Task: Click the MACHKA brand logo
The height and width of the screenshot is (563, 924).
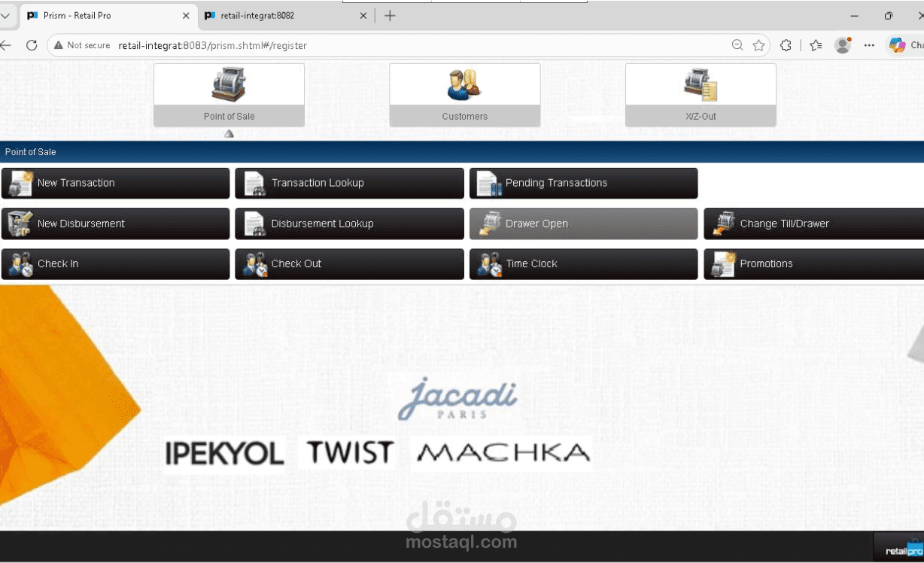Action: coord(503,452)
